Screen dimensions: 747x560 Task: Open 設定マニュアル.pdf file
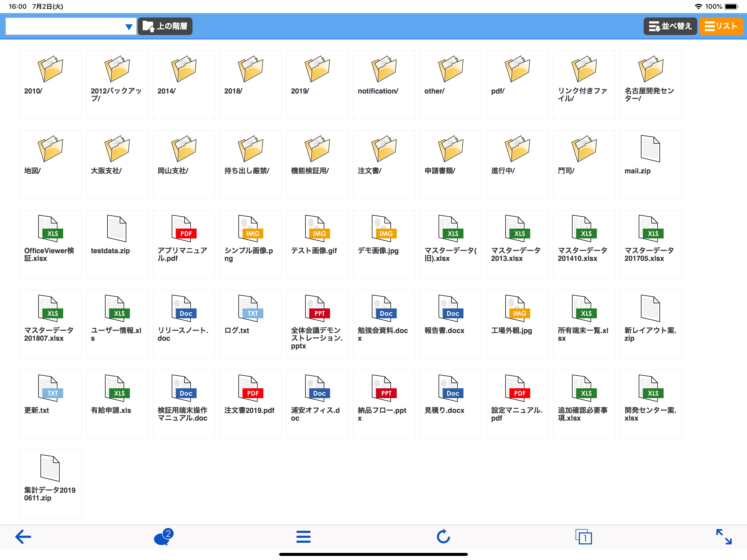click(x=517, y=404)
